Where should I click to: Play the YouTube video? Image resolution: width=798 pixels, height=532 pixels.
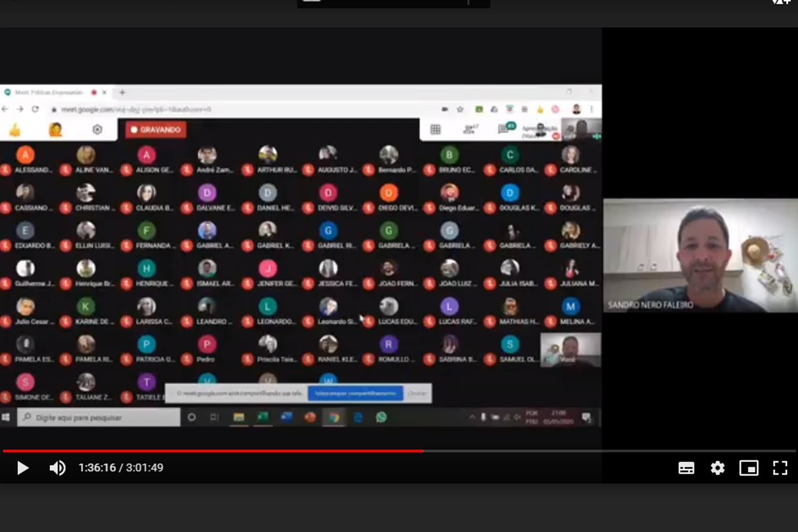pos(22,468)
